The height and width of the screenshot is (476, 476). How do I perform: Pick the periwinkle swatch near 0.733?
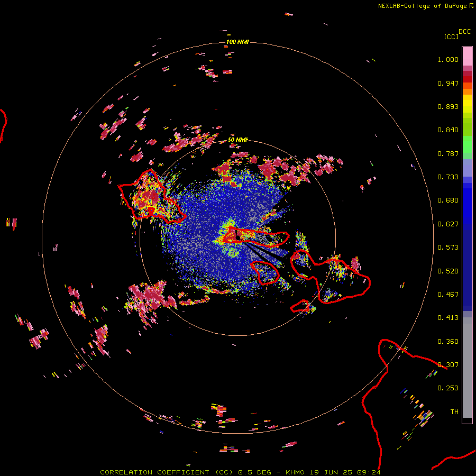(x=467, y=168)
